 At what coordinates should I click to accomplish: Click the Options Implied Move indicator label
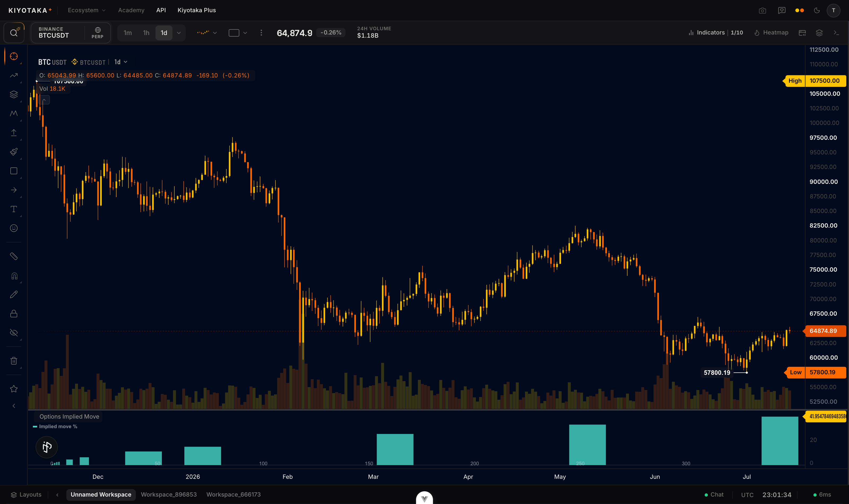(69, 417)
